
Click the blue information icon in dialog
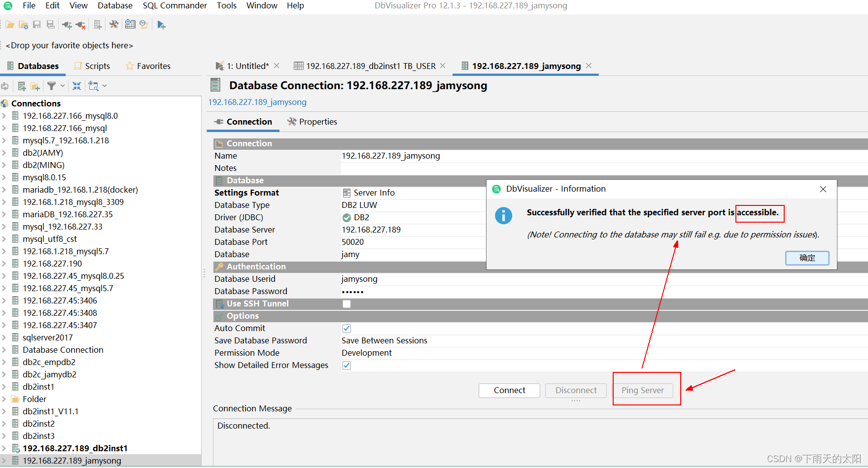pyautogui.click(x=503, y=216)
